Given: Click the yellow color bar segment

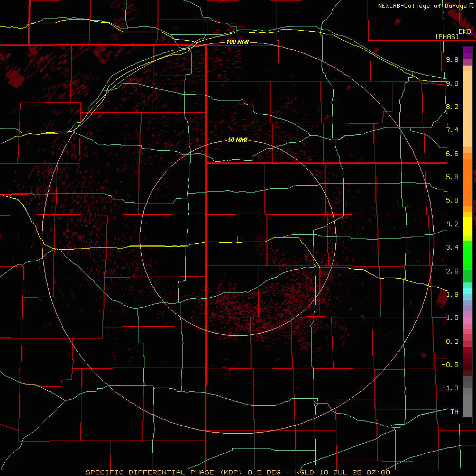Looking at the screenshot, I should click(467, 226).
